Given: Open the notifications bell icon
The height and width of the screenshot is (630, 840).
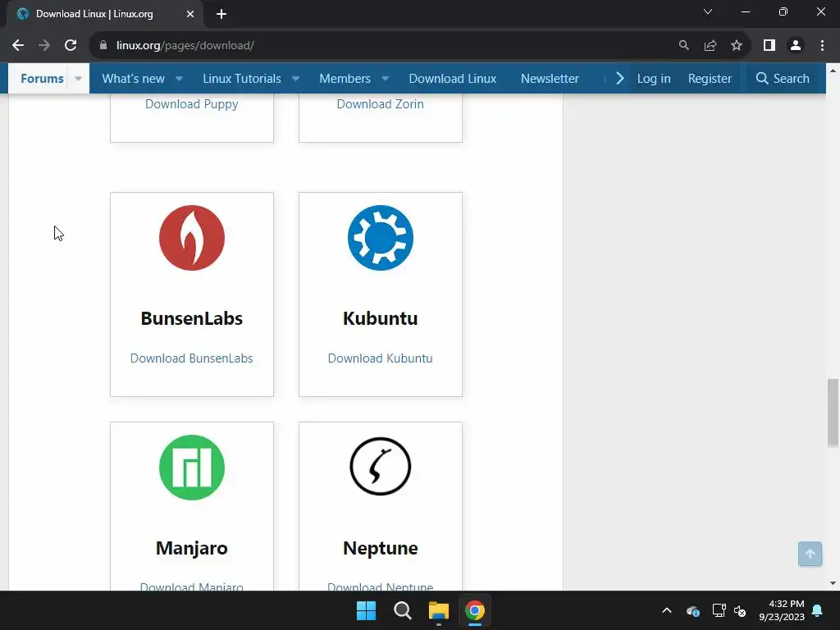Looking at the screenshot, I should tap(818, 610).
